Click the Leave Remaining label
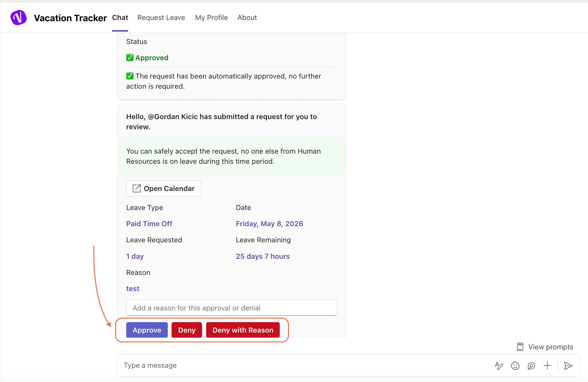 pos(263,240)
